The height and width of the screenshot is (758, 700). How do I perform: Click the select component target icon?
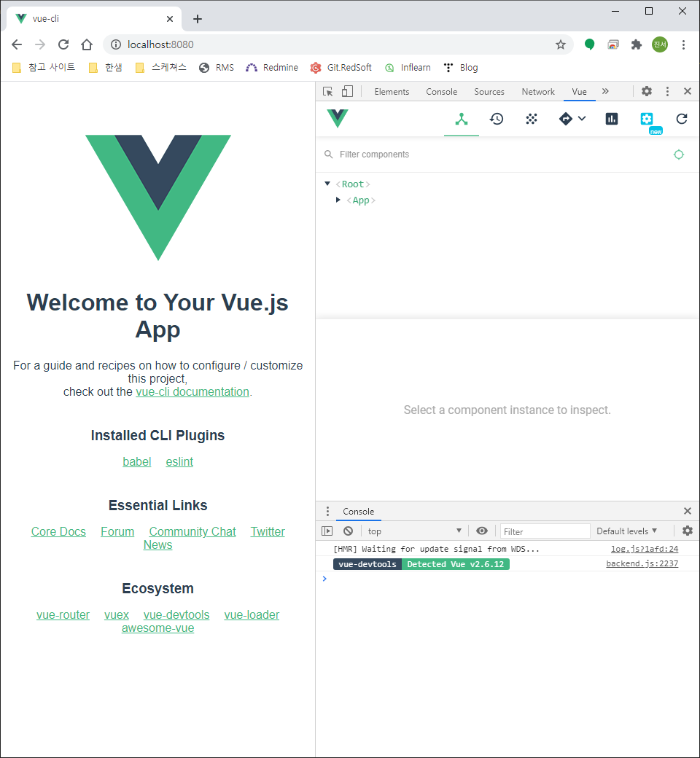[679, 155]
